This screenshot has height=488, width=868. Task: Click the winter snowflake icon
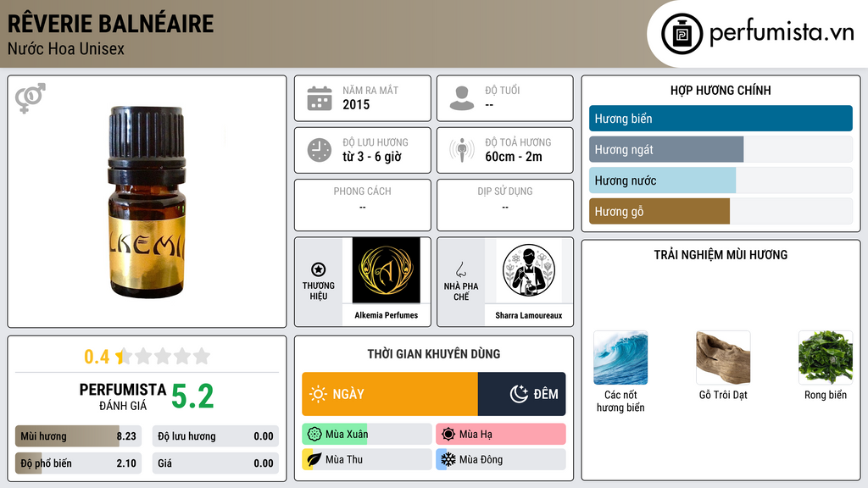448,459
